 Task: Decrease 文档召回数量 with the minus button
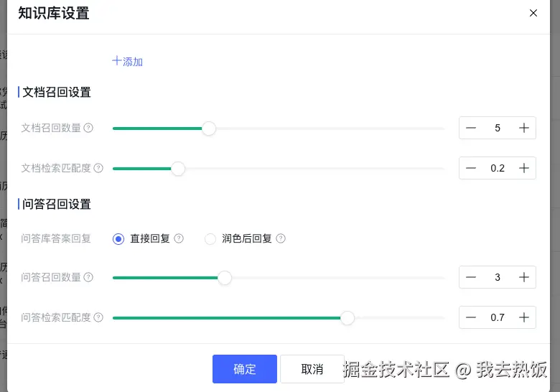click(x=471, y=128)
